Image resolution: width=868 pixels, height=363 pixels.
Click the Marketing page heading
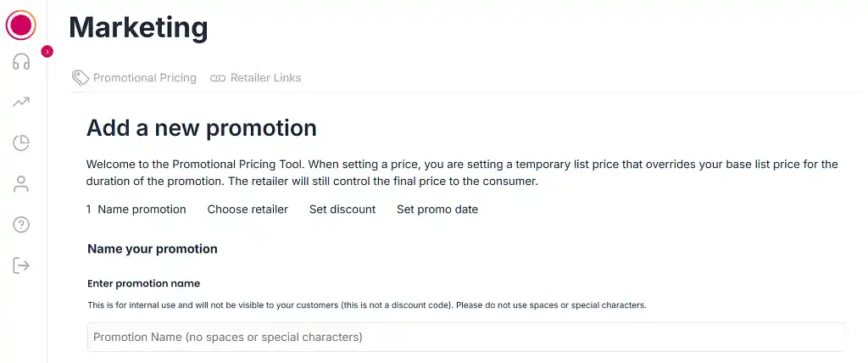click(x=138, y=27)
